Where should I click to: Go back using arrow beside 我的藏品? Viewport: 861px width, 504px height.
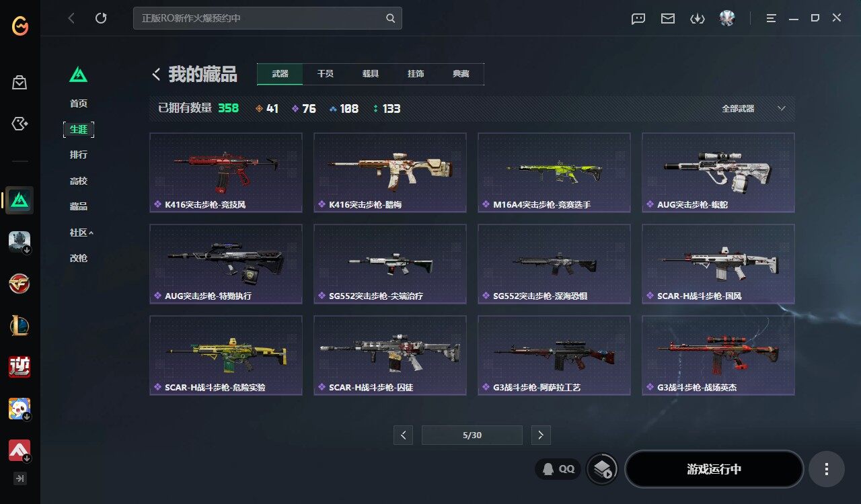coord(156,75)
